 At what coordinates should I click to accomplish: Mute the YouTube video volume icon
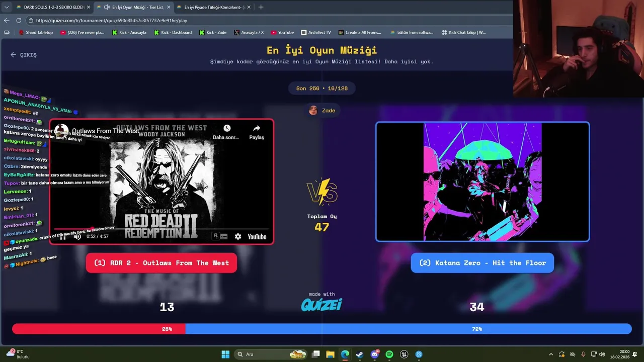[x=77, y=237]
